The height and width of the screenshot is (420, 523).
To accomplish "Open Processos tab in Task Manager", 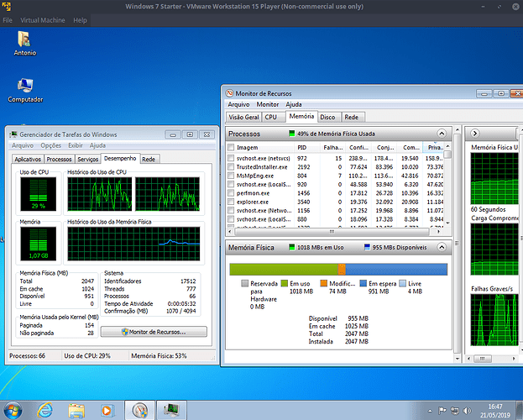I will tap(59, 160).
